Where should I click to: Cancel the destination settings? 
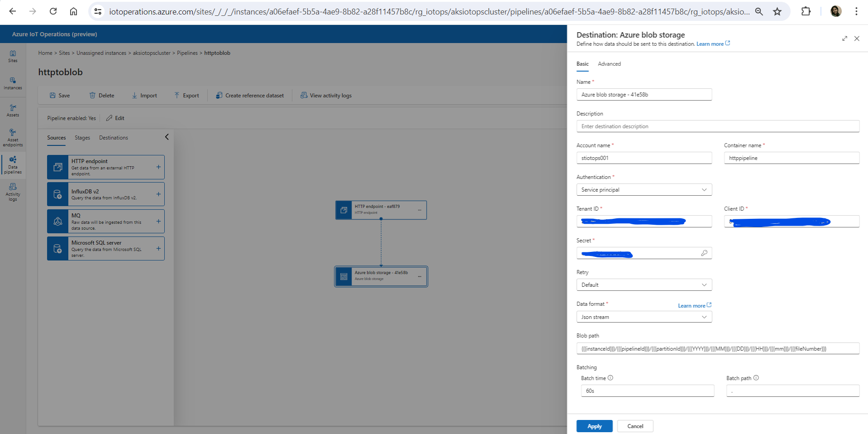[x=635, y=426]
